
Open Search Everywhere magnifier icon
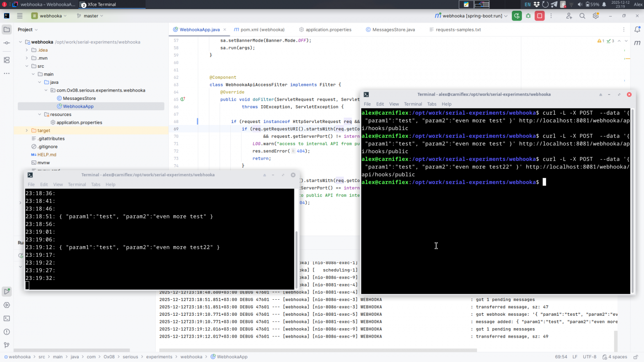pos(582,16)
